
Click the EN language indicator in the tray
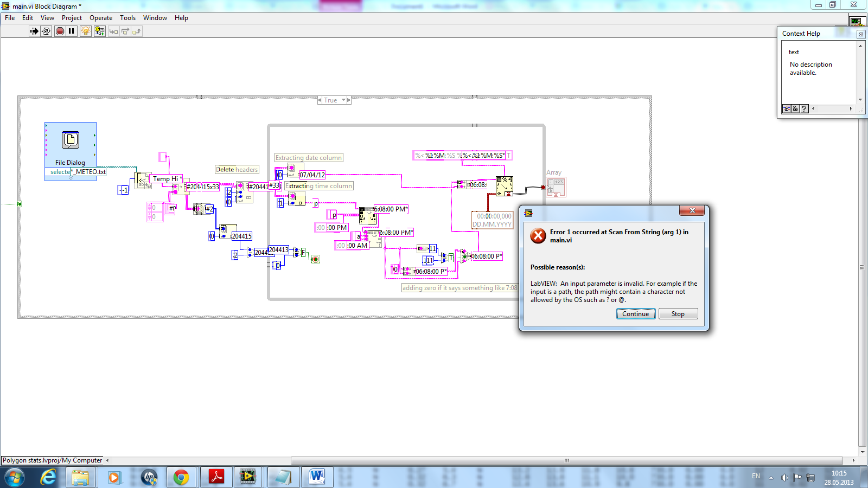756,476
